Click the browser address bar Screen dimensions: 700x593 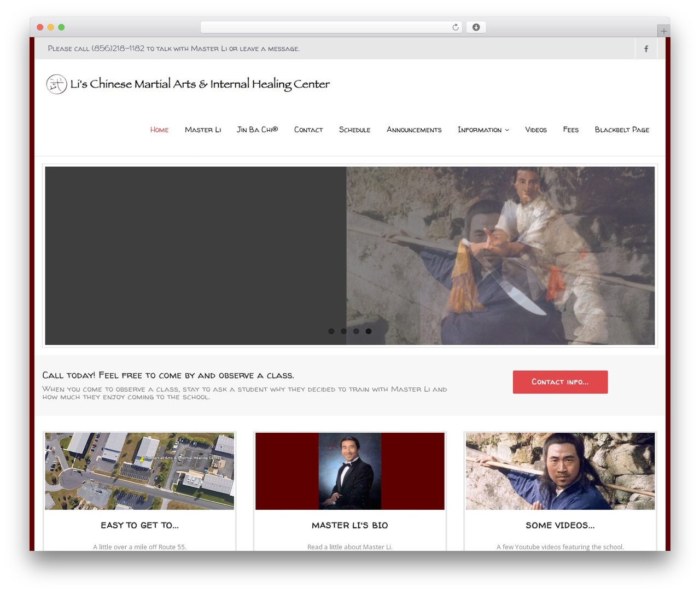click(331, 27)
